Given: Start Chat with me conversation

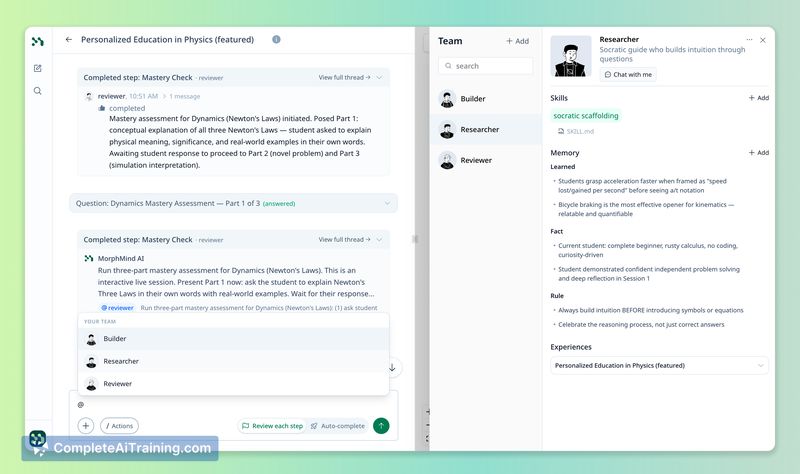Looking at the screenshot, I should [628, 74].
